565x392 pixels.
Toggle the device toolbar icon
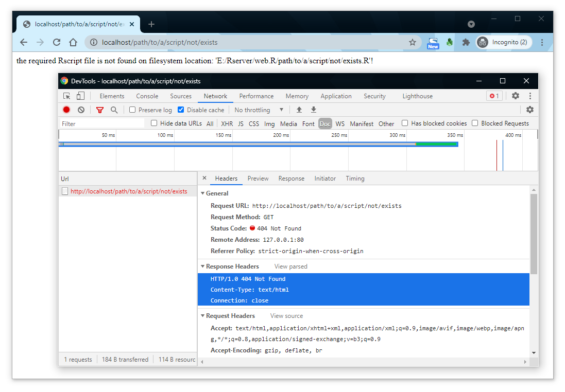tap(80, 96)
